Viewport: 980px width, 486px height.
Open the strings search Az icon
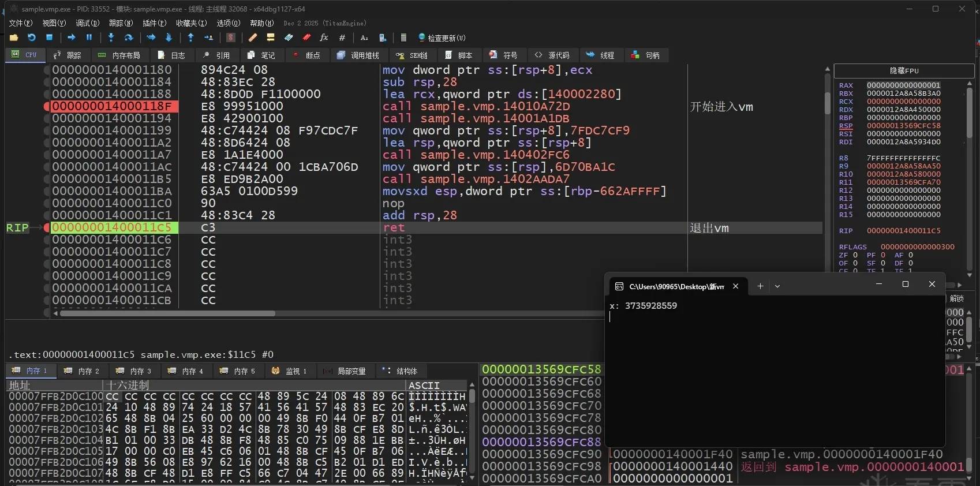[364, 38]
